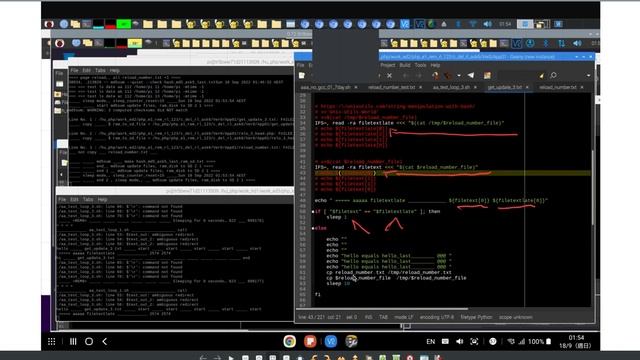
Task: Click the screen-capture icon on bottom bar
Action: [x=474, y=342]
